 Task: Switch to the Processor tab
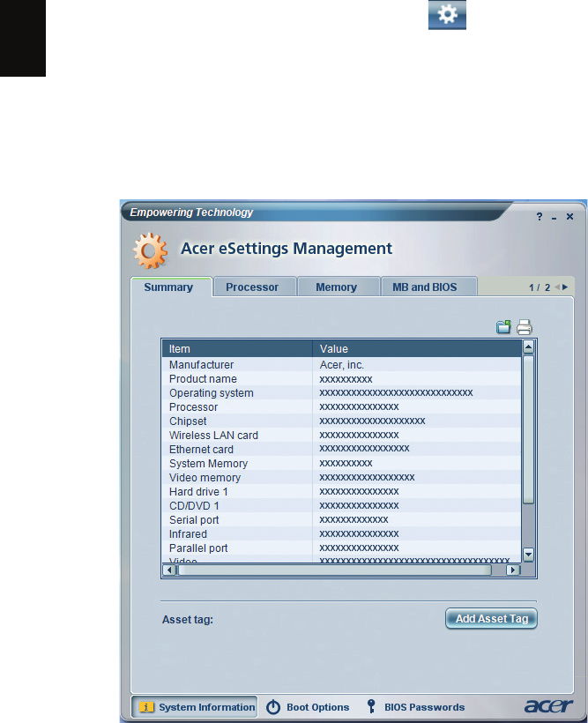click(x=252, y=287)
